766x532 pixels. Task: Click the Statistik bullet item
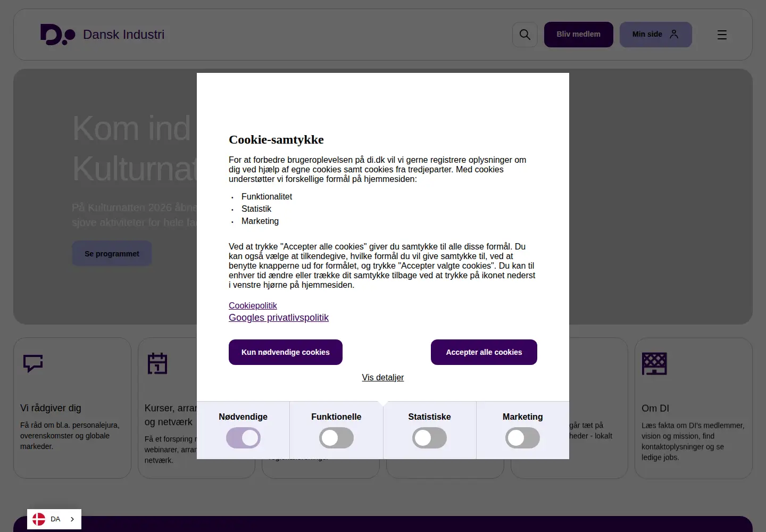[256, 209]
